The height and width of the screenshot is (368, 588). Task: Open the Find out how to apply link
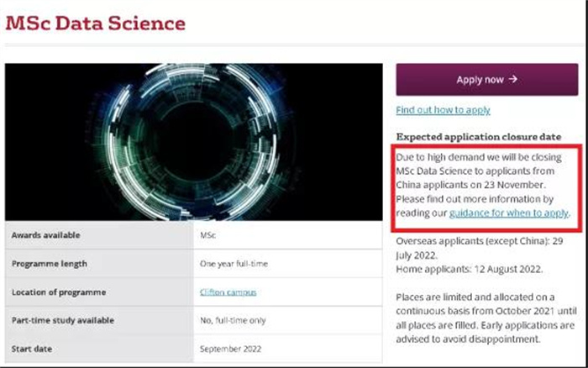443,110
